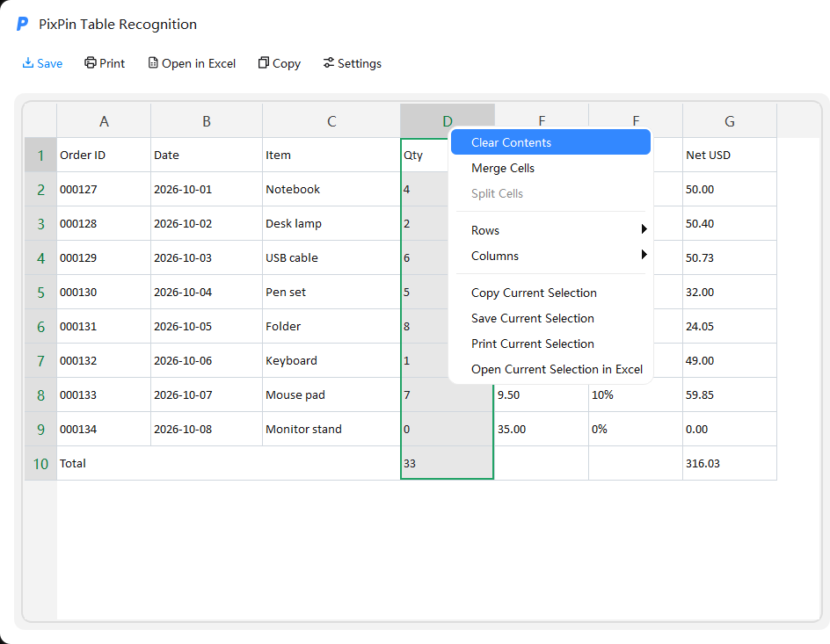Click the Save download icon
The width and height of the screenshot is (830, 644).
[28, 63]
